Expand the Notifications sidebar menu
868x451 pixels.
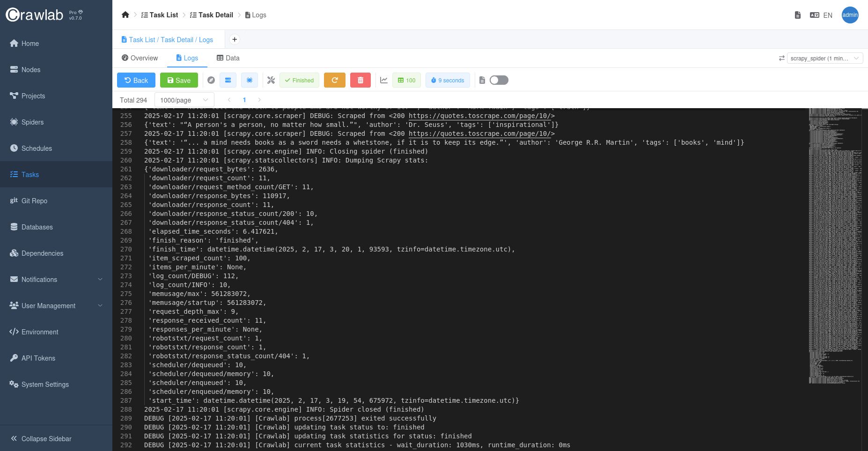click(56, 280)
